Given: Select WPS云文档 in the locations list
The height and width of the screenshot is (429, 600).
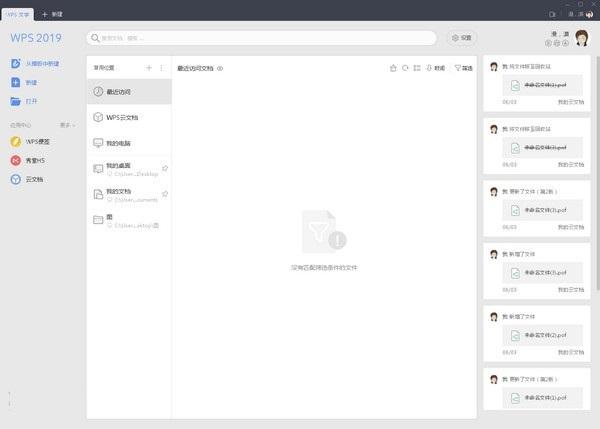Looking at the screenshot, I should click(129, 117).
